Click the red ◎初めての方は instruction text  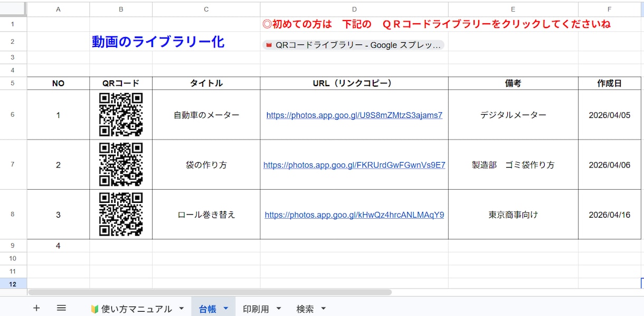(436, 24)
